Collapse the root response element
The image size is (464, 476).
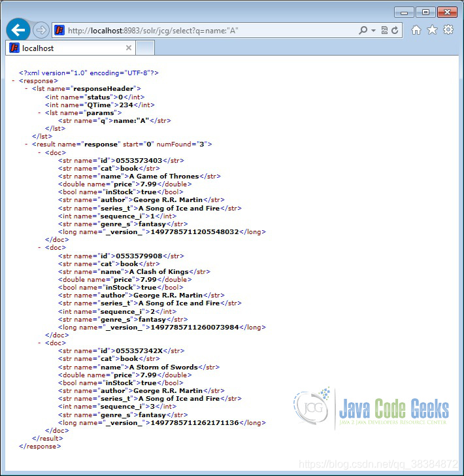tap(13, 81)
